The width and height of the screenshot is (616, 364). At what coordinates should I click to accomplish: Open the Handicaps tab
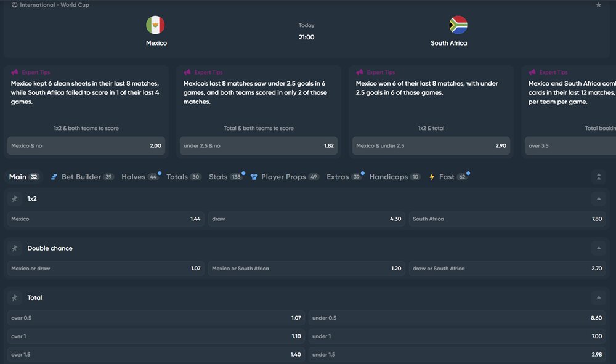[x=395, y=177]
